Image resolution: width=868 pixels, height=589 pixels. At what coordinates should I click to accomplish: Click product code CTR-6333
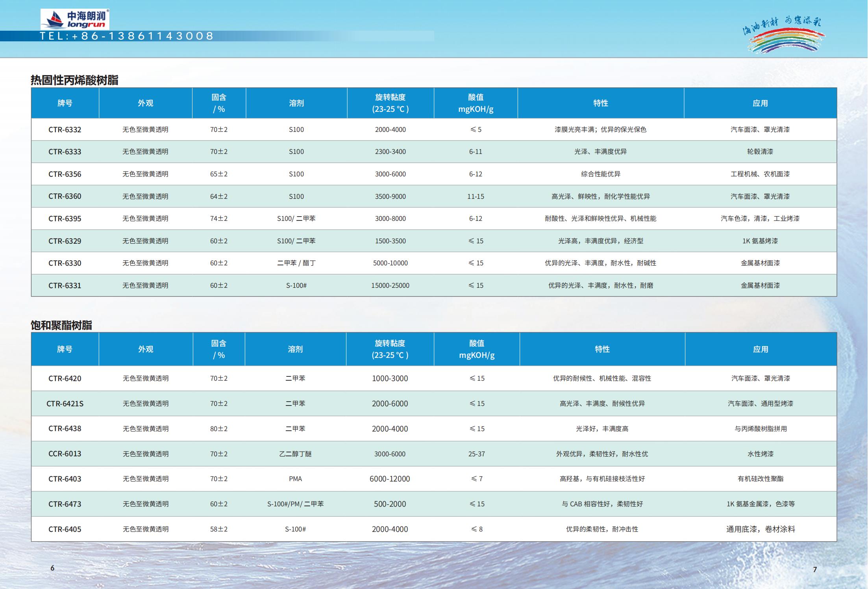(65, 152)
